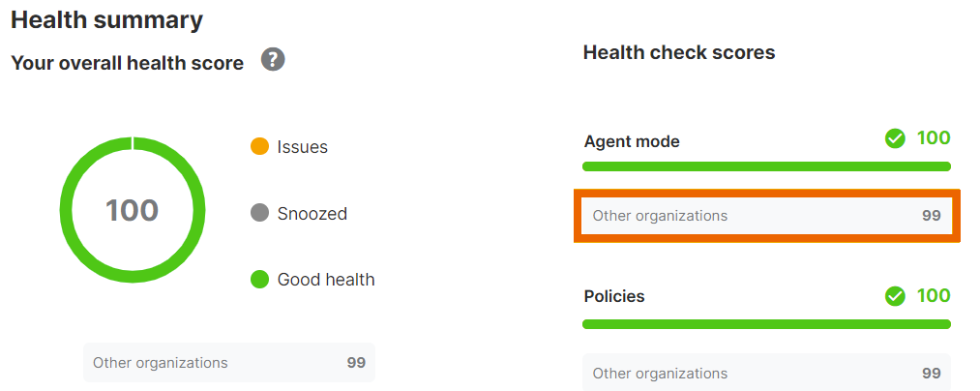Viewport: 980px width, 391px height.
Task: Click the Policies green checkmark icon
Action: pos(895,296)
